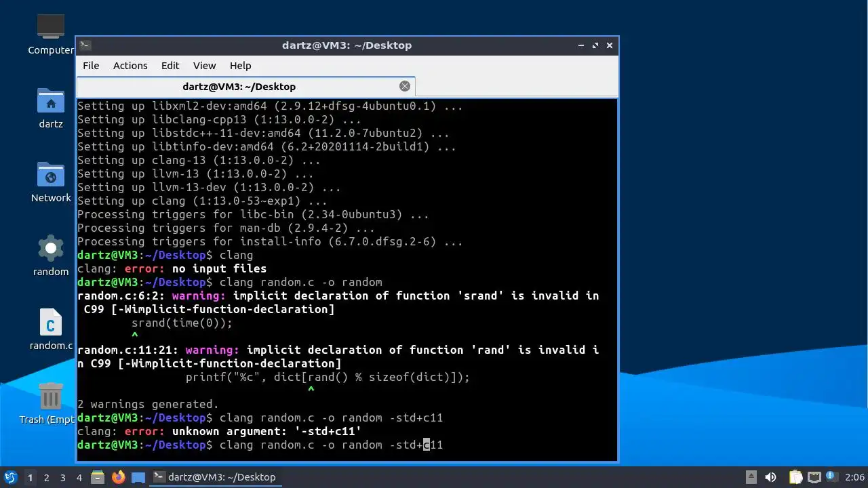Select the Computer desktop icon
This screenshot has width=868, height=488.
(x=51, y=34)
